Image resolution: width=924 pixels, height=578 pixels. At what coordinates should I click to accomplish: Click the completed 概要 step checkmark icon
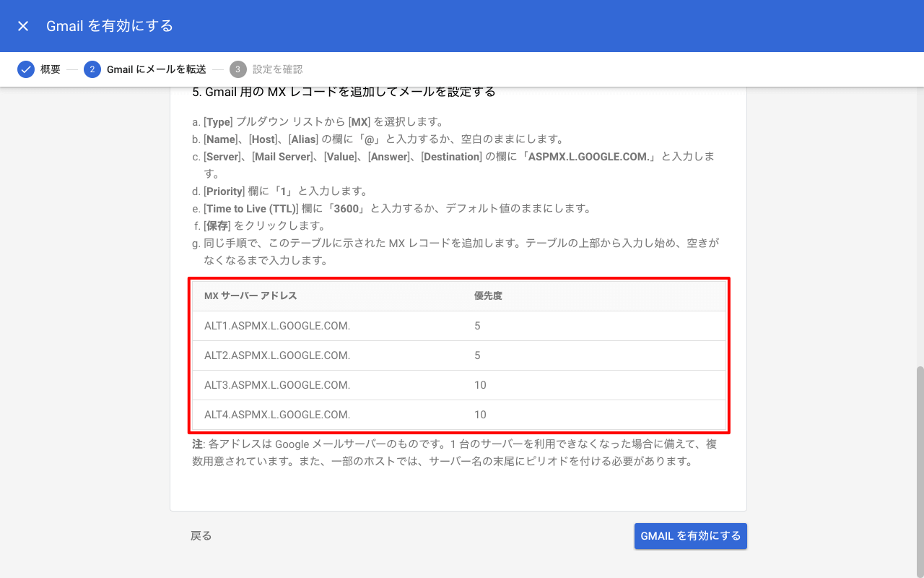(x=26, y=69)
